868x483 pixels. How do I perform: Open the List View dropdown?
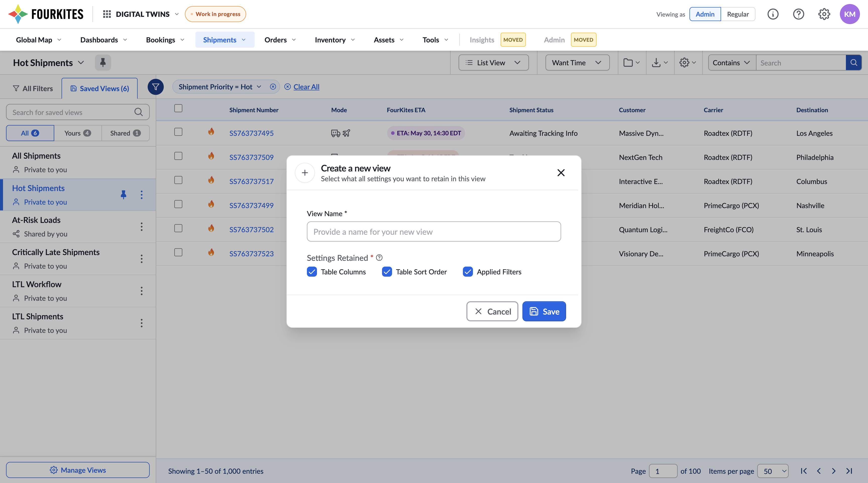point(493,63)
